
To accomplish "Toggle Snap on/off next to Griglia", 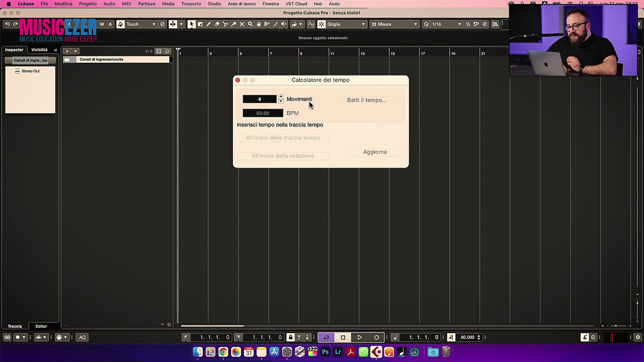I will pos(321,24).
